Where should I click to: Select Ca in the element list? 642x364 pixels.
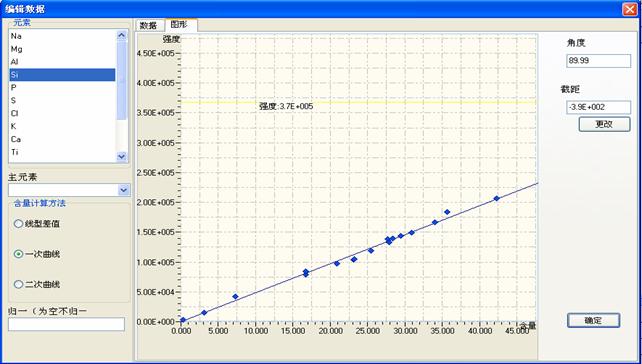point(63,139)
